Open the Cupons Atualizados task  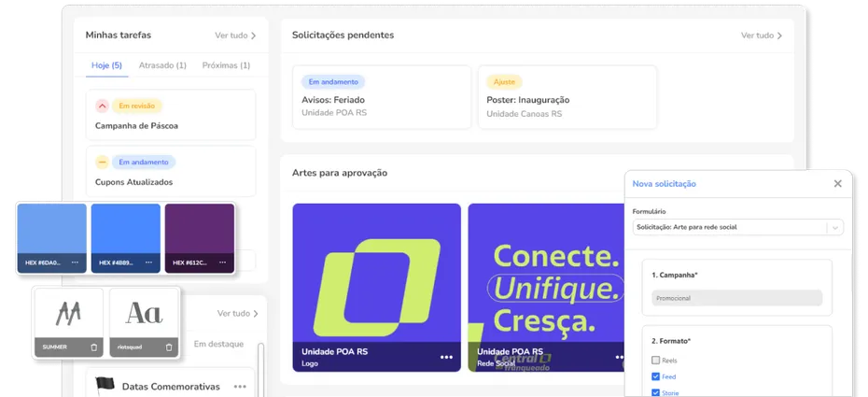tap(171, 171)
